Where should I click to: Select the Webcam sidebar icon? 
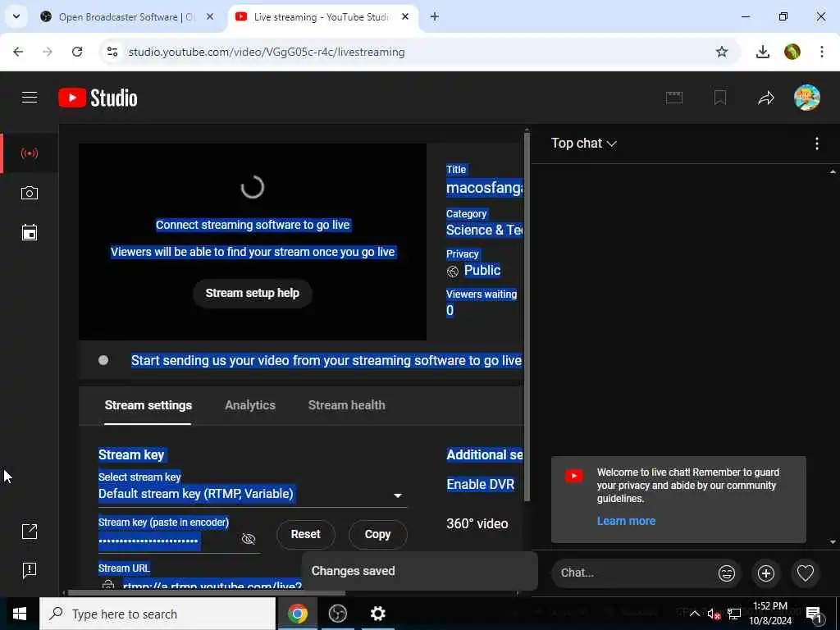(30, 193)
